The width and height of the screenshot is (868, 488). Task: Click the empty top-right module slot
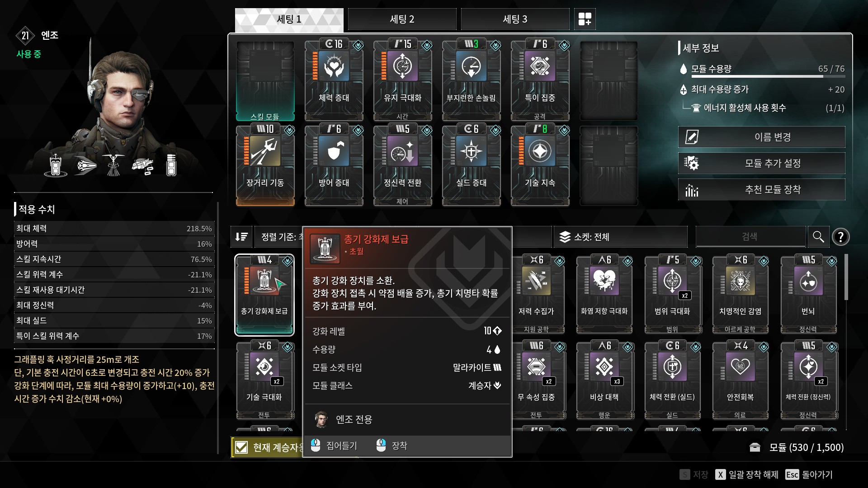click(x=609, y=80)
